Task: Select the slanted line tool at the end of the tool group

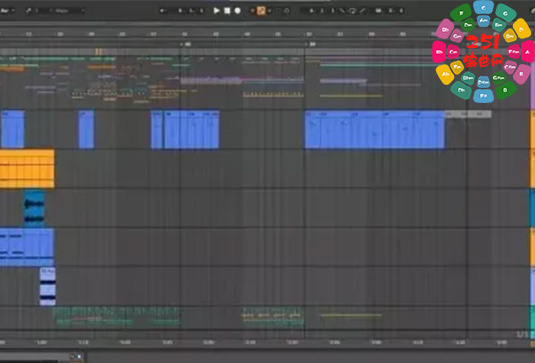Action: (362, 11)
